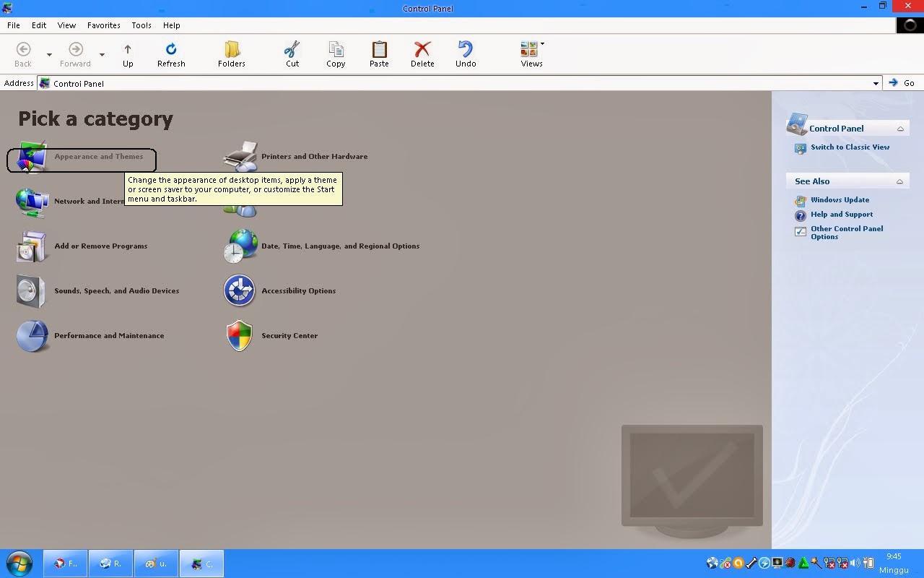This screenshot has height=578, width=924.
Task: Open the Favorites menu
Action: click(103, 25)
